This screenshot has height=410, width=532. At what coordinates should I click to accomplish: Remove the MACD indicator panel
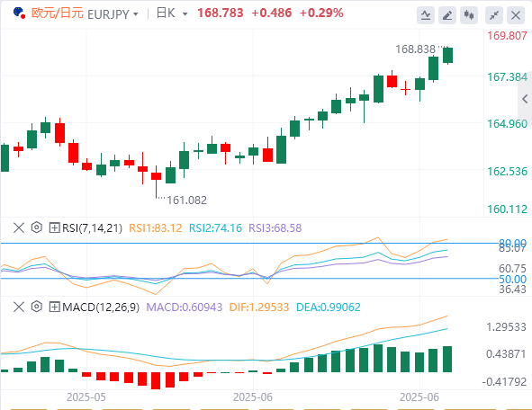[x=19, y=307]
